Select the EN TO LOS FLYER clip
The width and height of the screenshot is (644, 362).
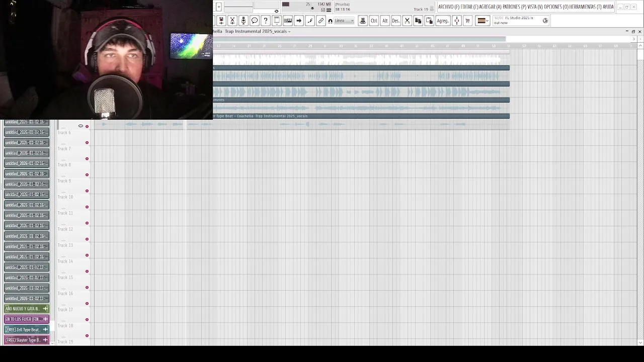[27, 319]
